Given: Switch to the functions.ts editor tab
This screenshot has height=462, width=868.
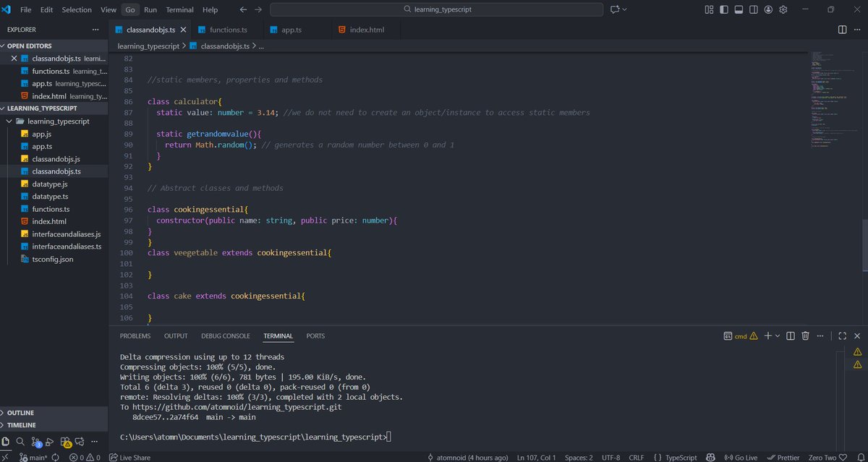Looking at the screenshot, I should coord(226,30).
